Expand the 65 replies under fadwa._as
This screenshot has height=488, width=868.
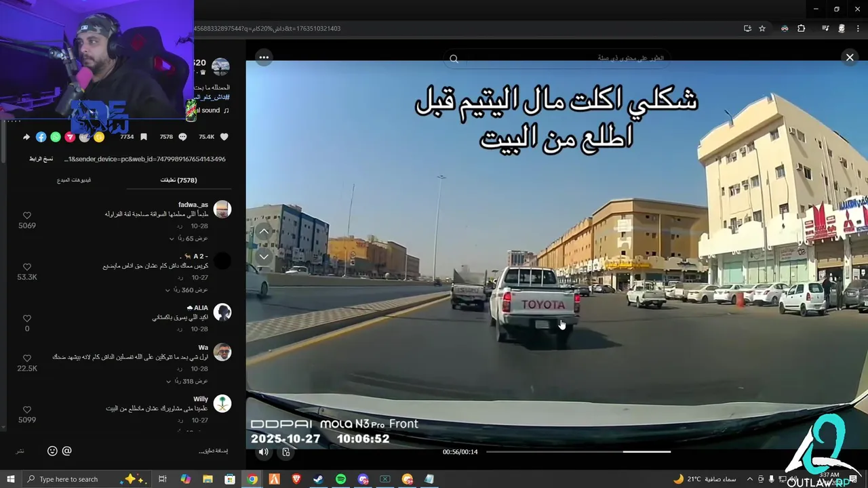[189, 239]
